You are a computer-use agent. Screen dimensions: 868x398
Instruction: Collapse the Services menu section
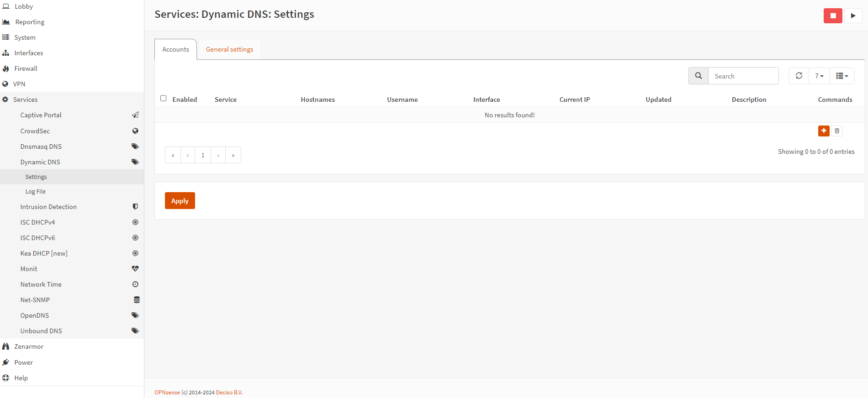25,99
